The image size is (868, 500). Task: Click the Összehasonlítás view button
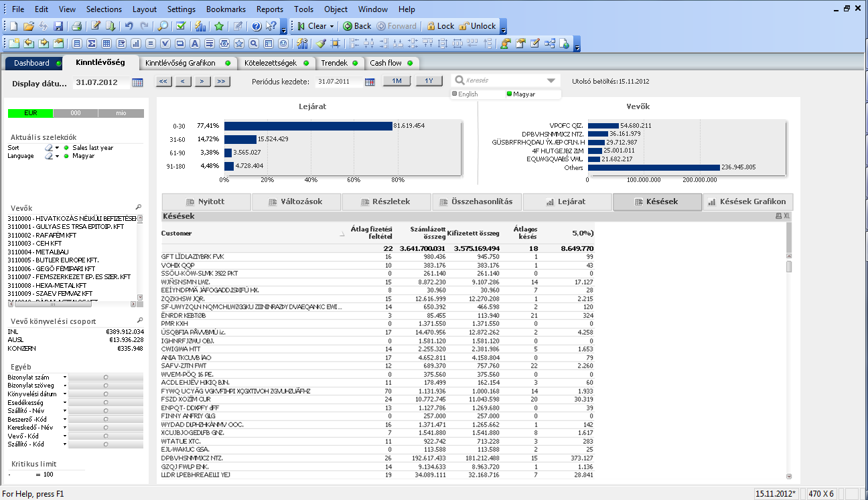pyautogui.click(x=476, y=201)
